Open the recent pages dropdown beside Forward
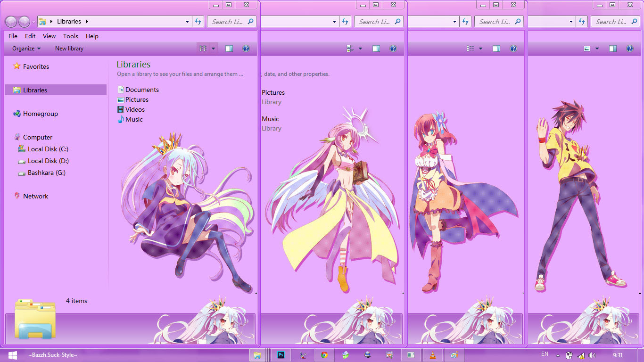Viewport: 644px width, 362px height. point(33,22)
